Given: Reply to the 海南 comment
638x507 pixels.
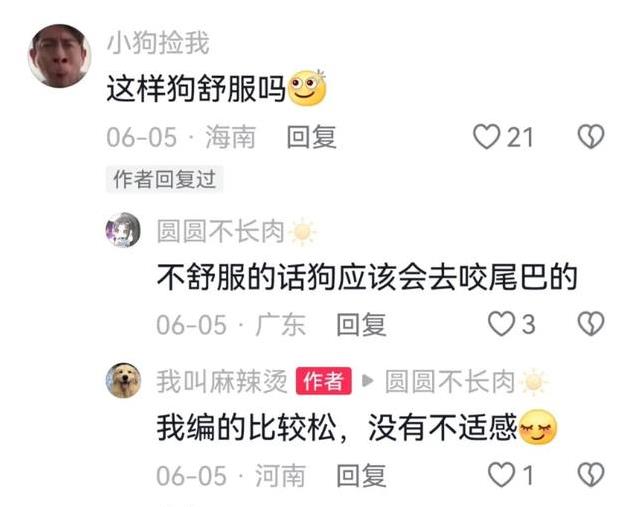Looking at the screenshot, I should [312, 137].
